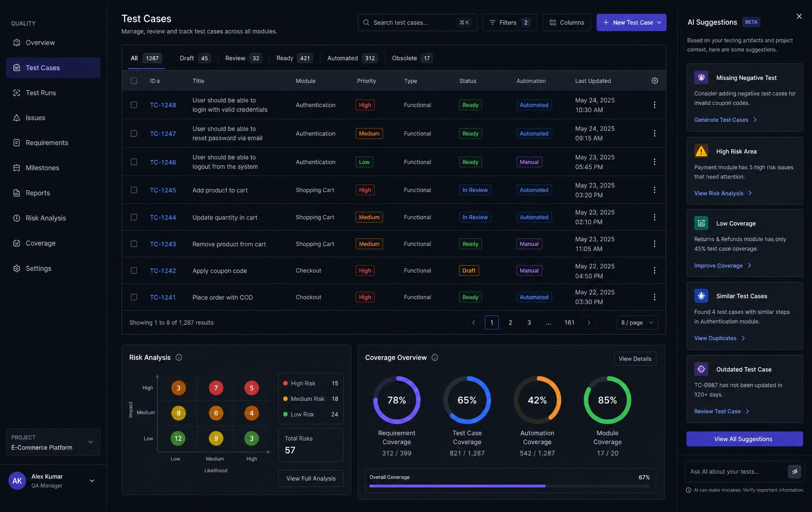Click the red high-risk bubble labeled 7
812x512 pixels.
[216, 388]
